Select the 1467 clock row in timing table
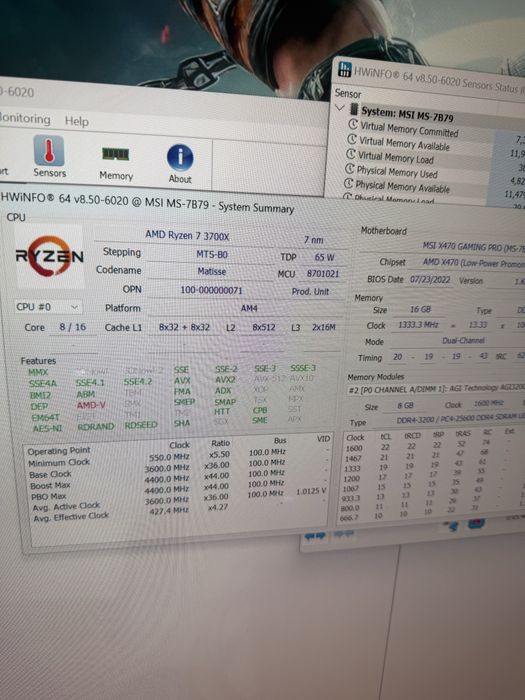The image size is (525, 700). 432,457
